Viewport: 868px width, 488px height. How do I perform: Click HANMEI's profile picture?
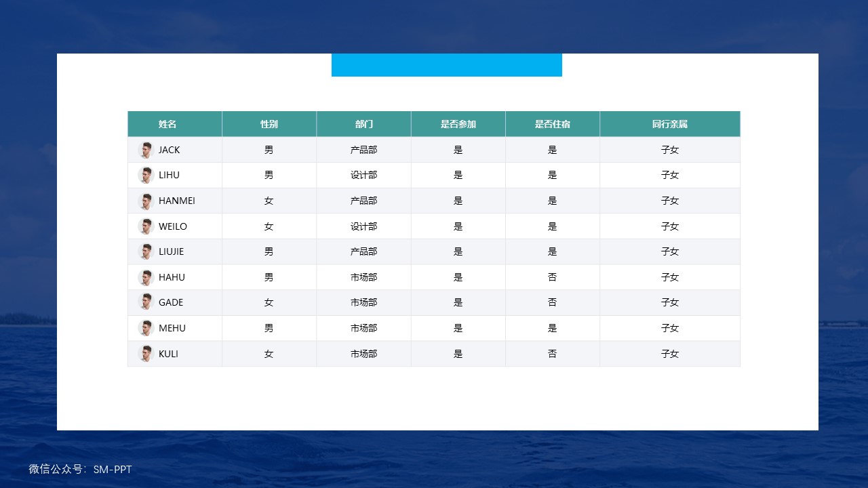[x=146, y=201]
